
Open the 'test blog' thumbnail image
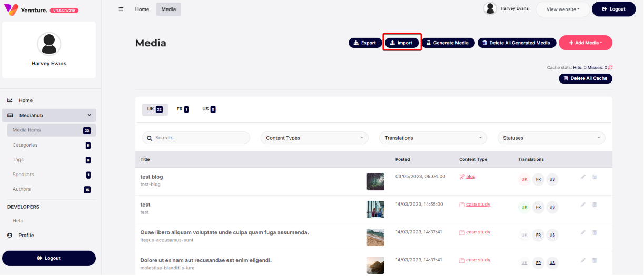[375, 181]
